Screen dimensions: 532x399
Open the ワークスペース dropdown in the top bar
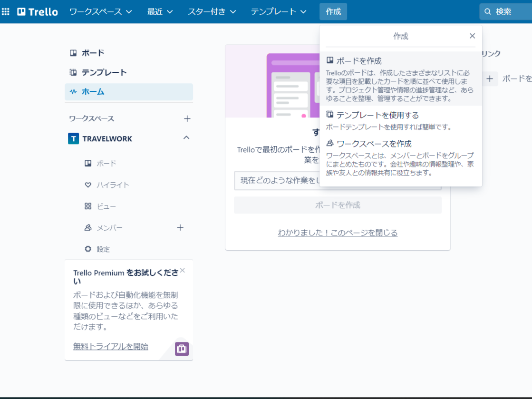[x=100, y=11]
